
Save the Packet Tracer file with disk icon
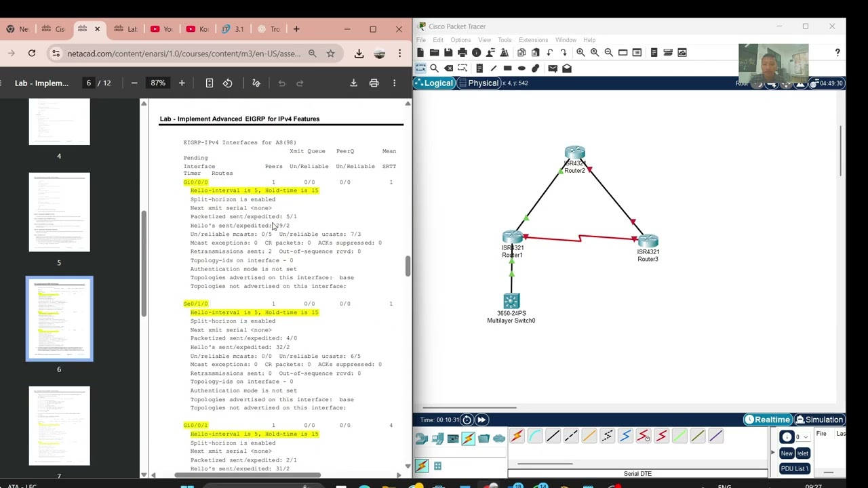(448, 52)
